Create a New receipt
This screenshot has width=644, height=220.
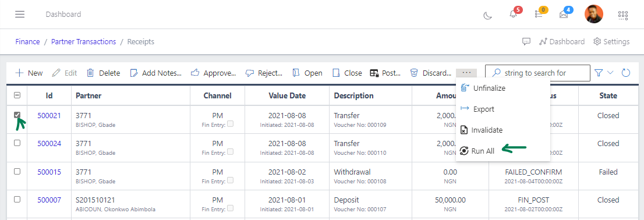[x=29, y=73]
